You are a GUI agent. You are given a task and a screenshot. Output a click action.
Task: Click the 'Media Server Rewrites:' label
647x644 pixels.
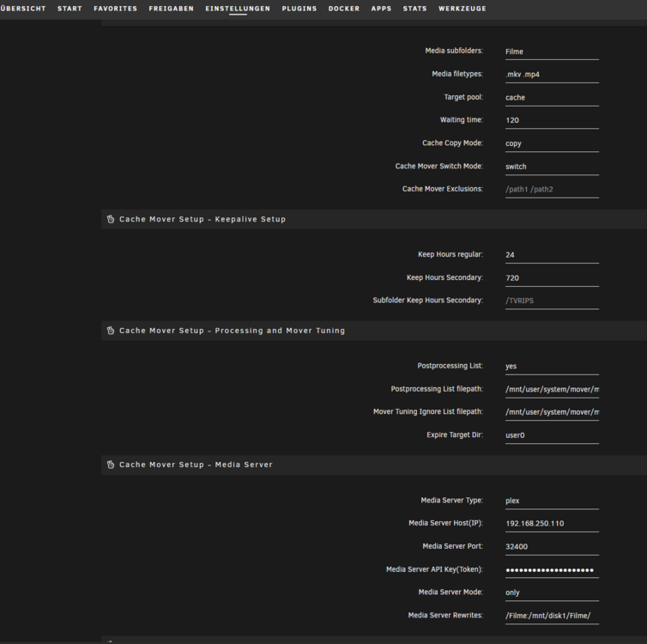tap(445, 615)
